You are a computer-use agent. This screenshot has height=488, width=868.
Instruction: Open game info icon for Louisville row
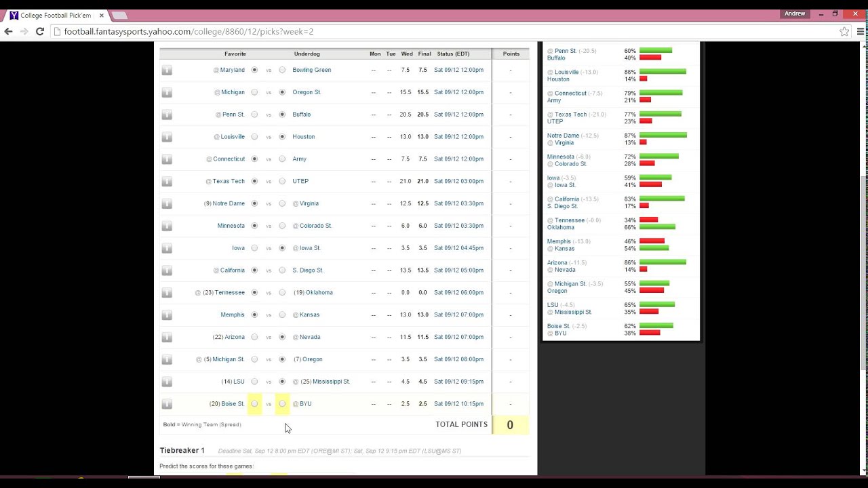tap(167, 137)
